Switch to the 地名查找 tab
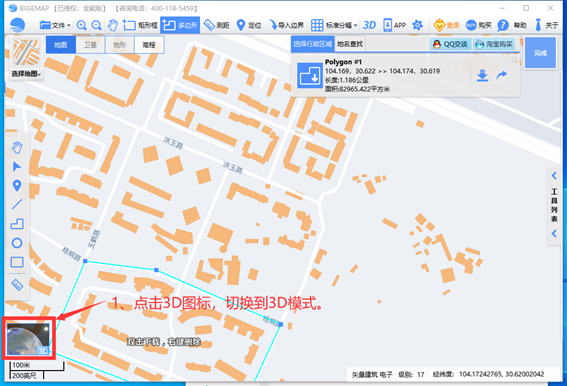Screen dimensions: 567x386 pos(350,44)
